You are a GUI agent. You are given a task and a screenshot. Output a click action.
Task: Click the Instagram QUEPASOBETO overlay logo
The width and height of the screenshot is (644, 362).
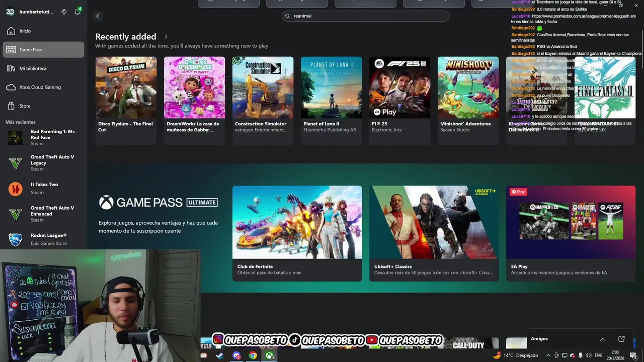[x=218, y=340]
